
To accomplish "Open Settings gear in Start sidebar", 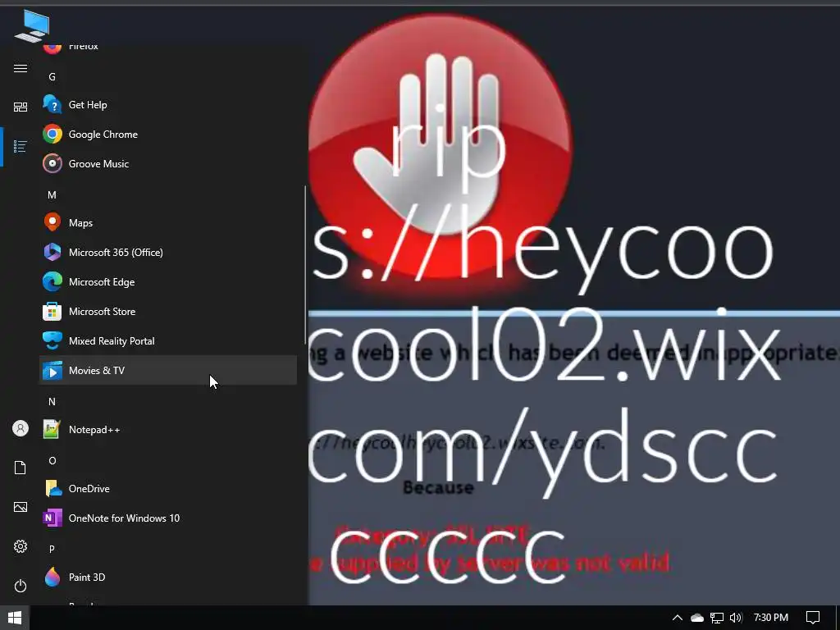I will [x=21, y=546].
